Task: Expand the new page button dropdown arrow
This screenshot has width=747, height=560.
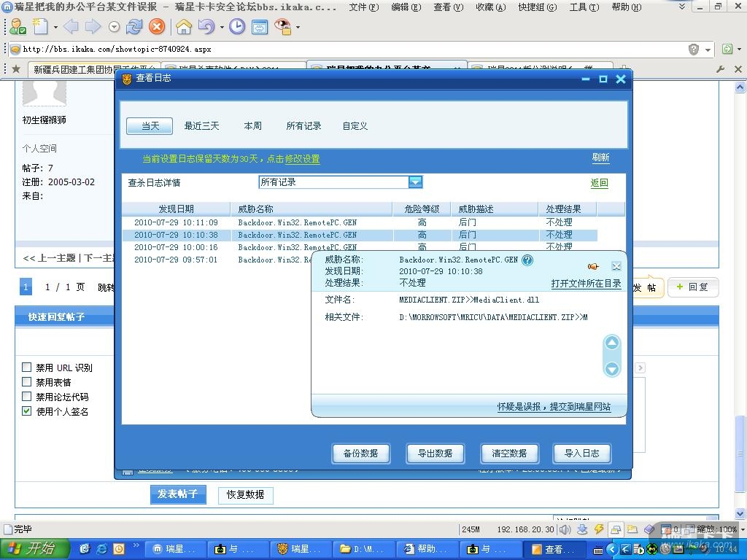Action: point(55,27)
